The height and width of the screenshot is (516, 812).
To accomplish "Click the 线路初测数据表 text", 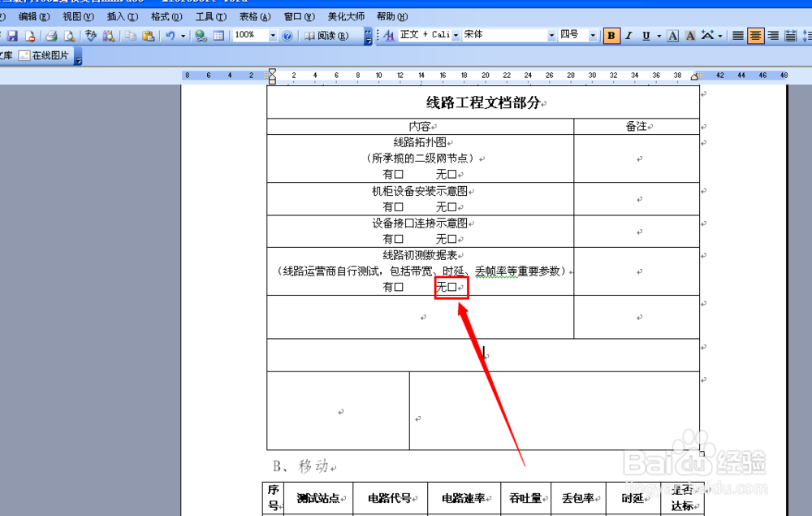I will point(420,255).
